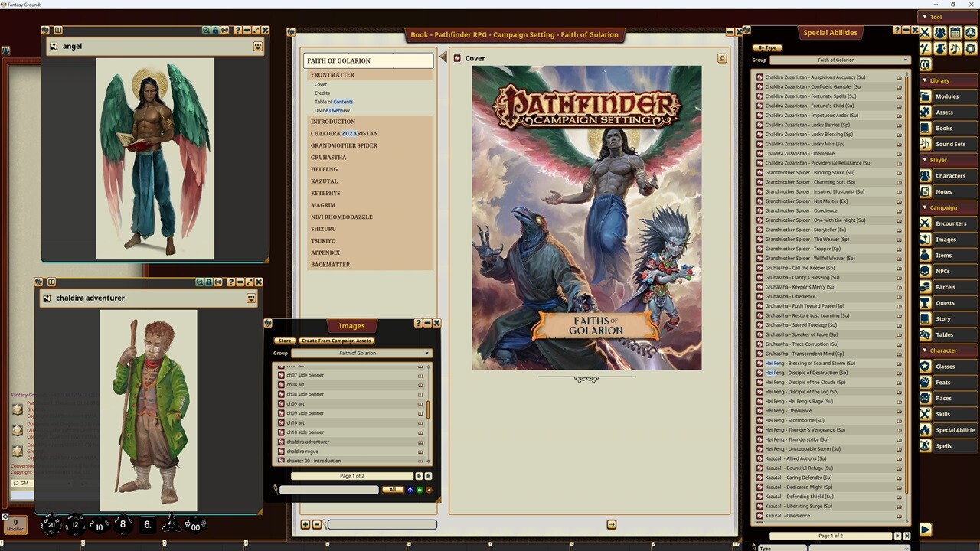Select the Store tab in the Images window
The image size is (980, 551).
click(285, 341)
